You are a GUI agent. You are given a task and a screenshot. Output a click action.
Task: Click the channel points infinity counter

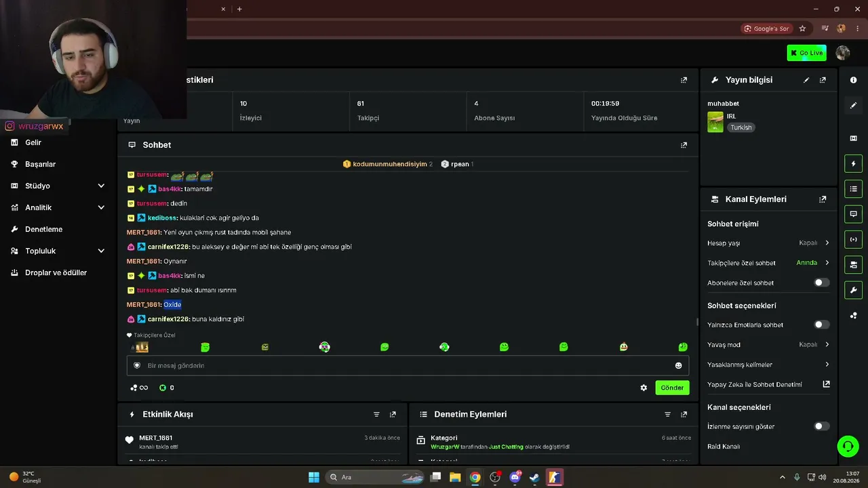pyautogui.click(x=139, y=388)
